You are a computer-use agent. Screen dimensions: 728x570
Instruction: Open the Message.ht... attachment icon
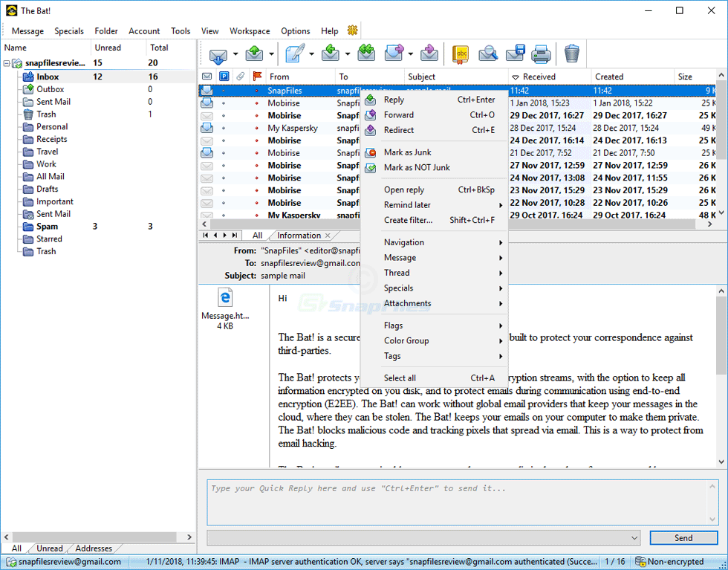point(225,298)
